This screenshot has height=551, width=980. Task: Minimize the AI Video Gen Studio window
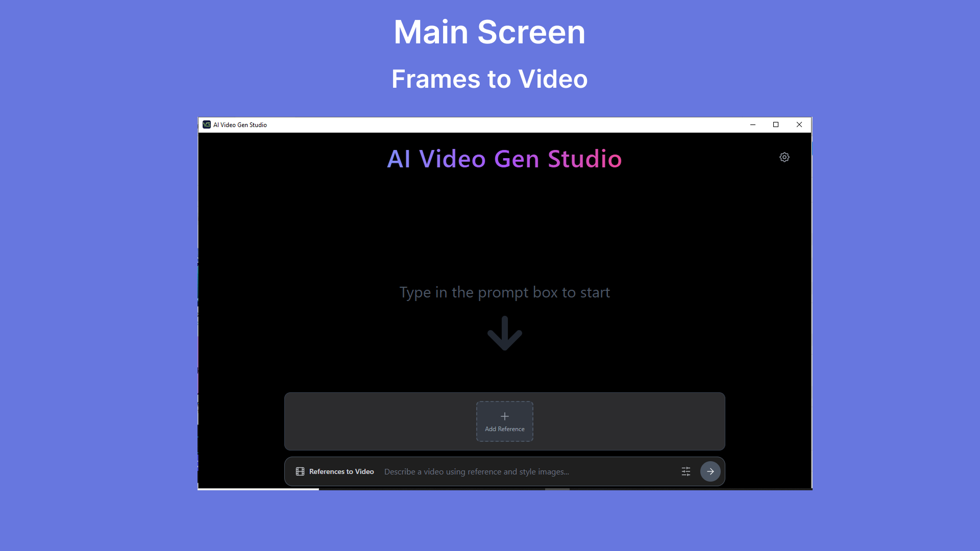coord(753,124)
